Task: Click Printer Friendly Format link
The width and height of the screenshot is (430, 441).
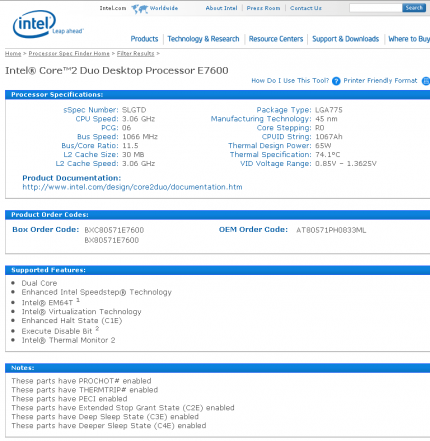Action: coord(380,81)
